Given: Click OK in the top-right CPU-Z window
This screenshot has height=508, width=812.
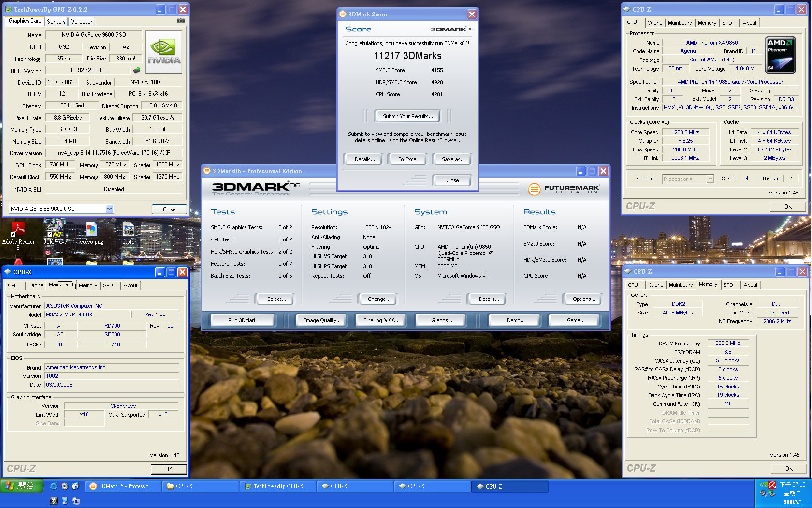Looking at the screenshot, I should pyautogui.click(x=788, y=207).
